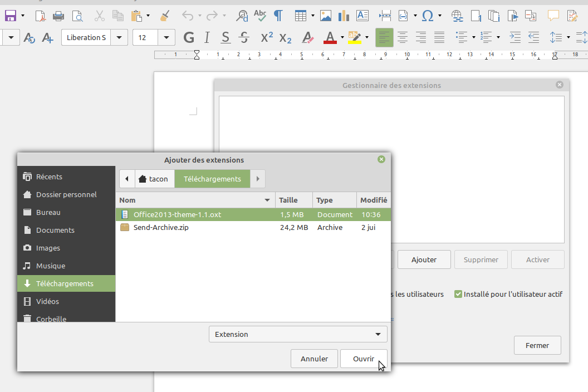Click the Omega special character icon

pyautogui.click(x=427, y=16)
